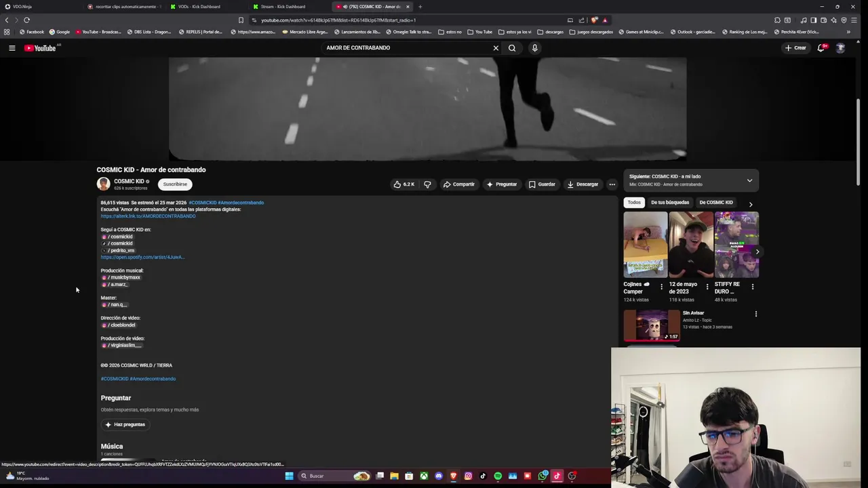868x488 pixels.
Task: Open the Facebook bookmark
Action: point(31,32)
